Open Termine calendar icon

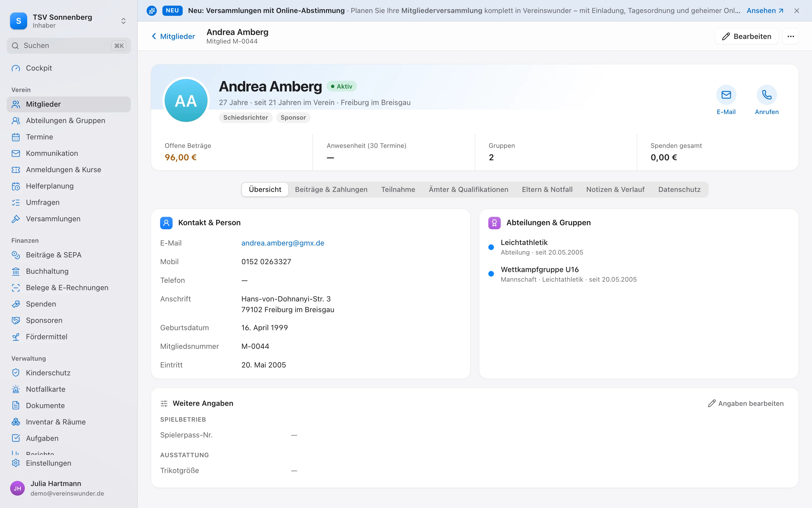(16, 137)
